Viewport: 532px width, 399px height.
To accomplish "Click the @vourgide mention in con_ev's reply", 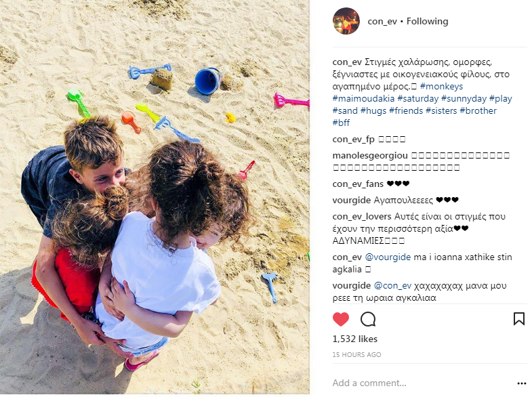I will coord(388,257).
